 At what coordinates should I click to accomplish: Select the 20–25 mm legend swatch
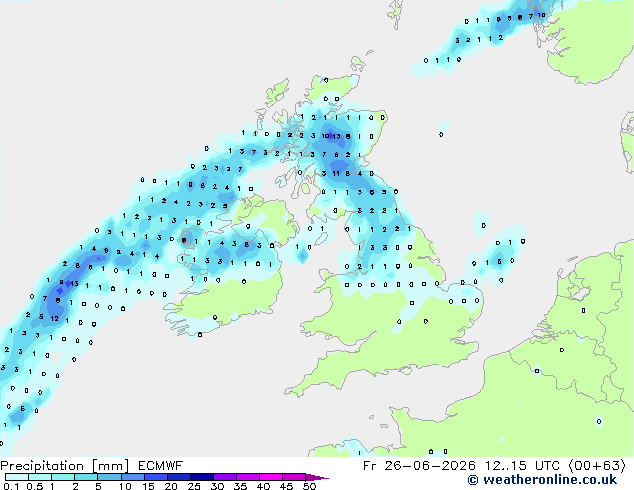[178, 477]
